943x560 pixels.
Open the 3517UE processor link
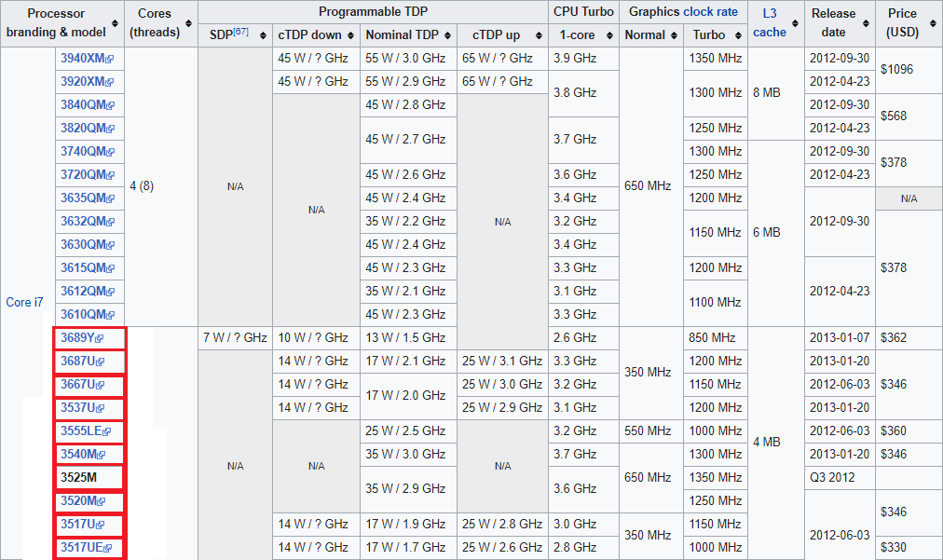point(86,547)
